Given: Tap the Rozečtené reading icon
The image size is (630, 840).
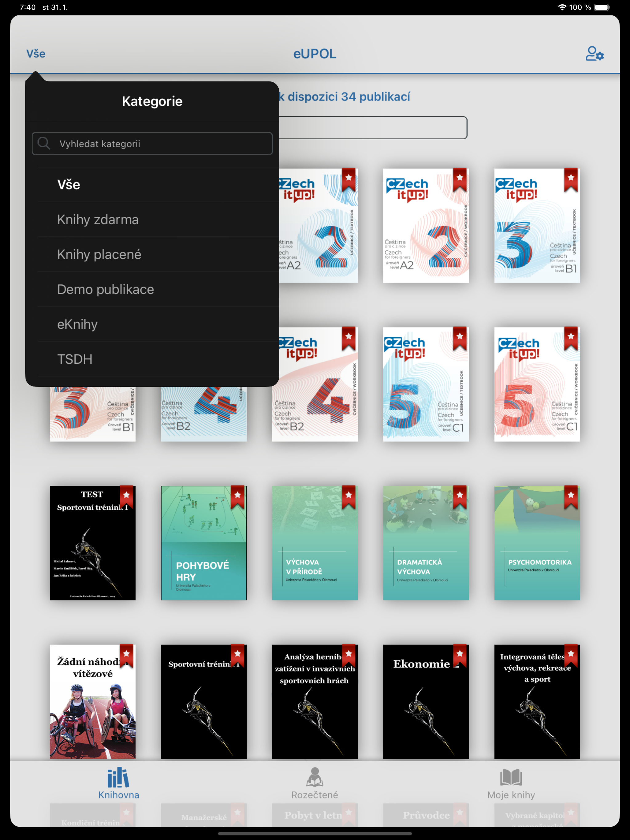Looking at the screenshot, I should click(x=315, y=777).
